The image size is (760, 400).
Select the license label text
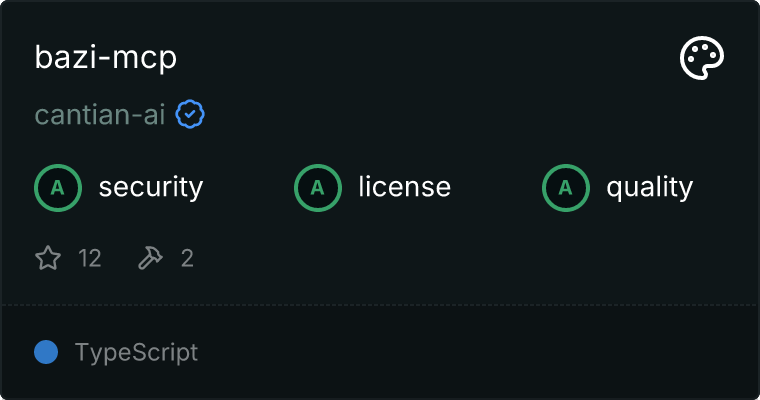[x=404, y=187]
